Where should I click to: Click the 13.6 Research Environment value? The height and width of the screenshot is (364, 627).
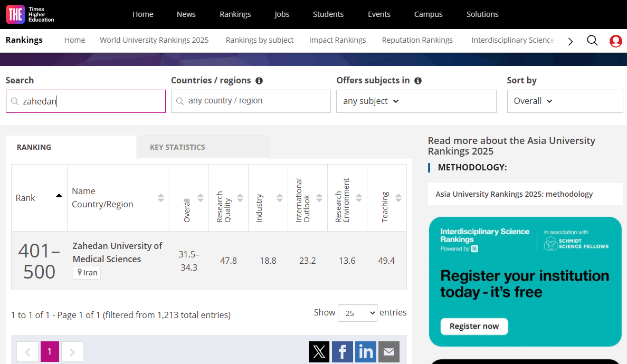click(347, 261)
